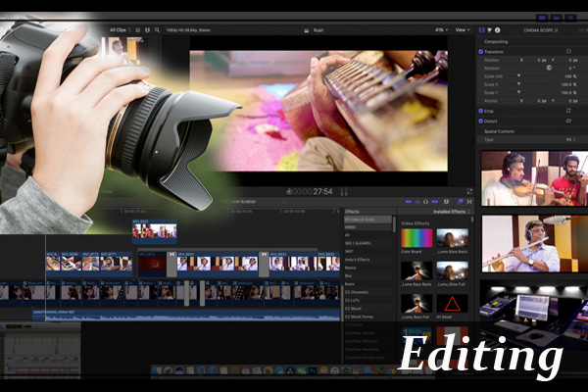Toggle timeline skimming icon

[409, 202]
